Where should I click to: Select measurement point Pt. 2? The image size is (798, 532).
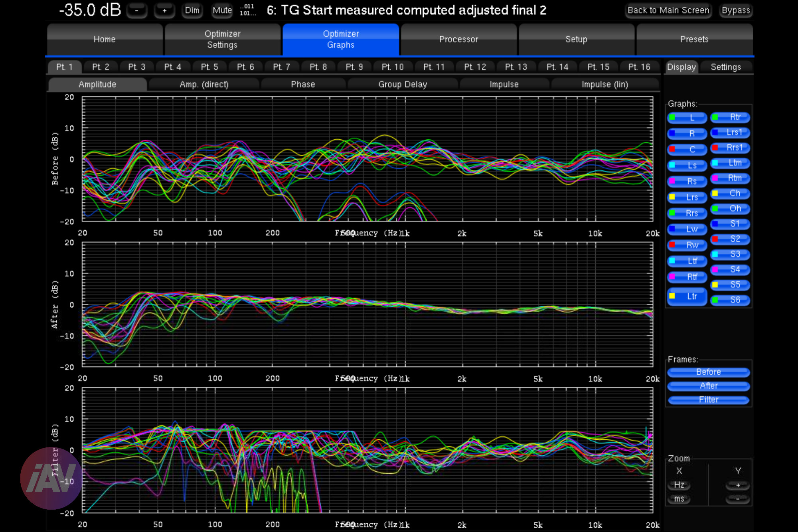pos(101,67)
